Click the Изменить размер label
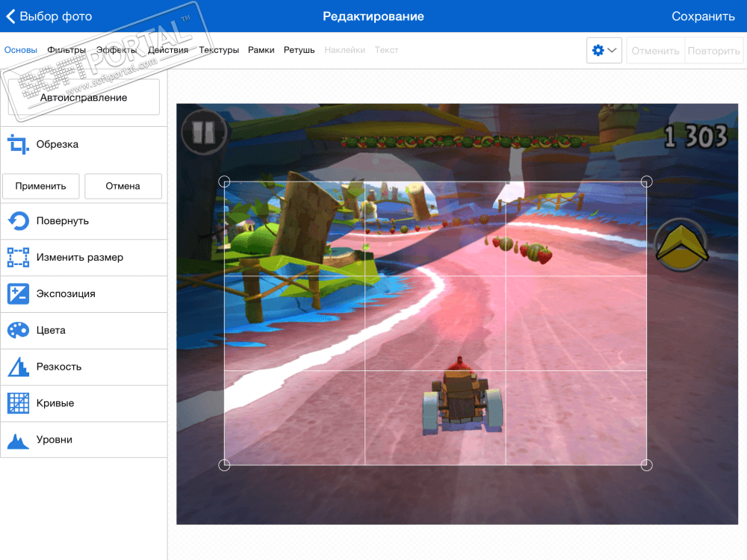747x560 pixels. click(80, 257)
